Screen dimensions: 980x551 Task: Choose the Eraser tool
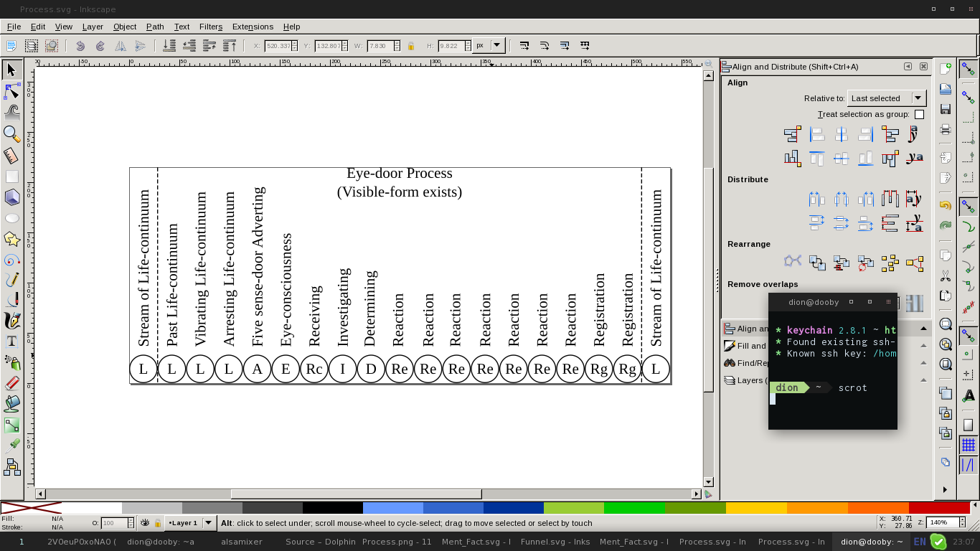11,384
